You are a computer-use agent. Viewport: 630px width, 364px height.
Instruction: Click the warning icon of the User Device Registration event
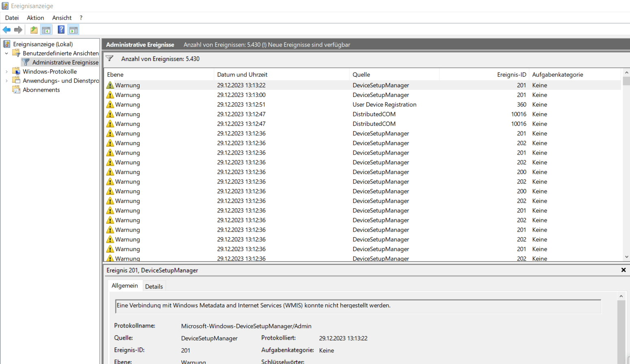coord(110,104)
